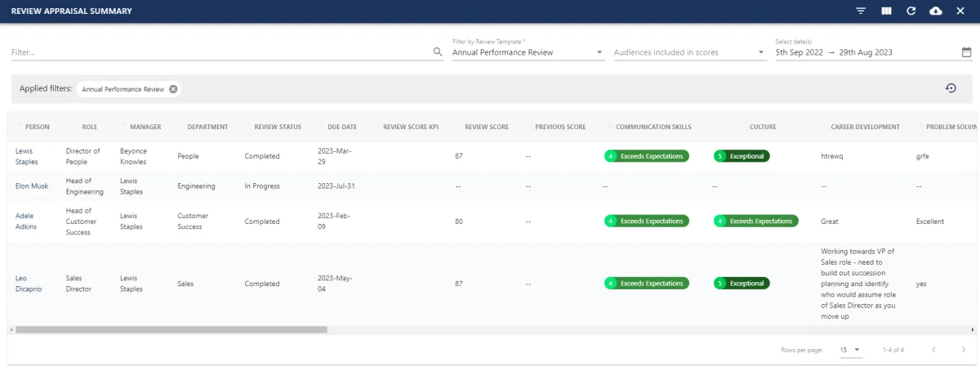Open Filter by Review Template dropdown
Screen dimensions: 980x367
(527, 52)
